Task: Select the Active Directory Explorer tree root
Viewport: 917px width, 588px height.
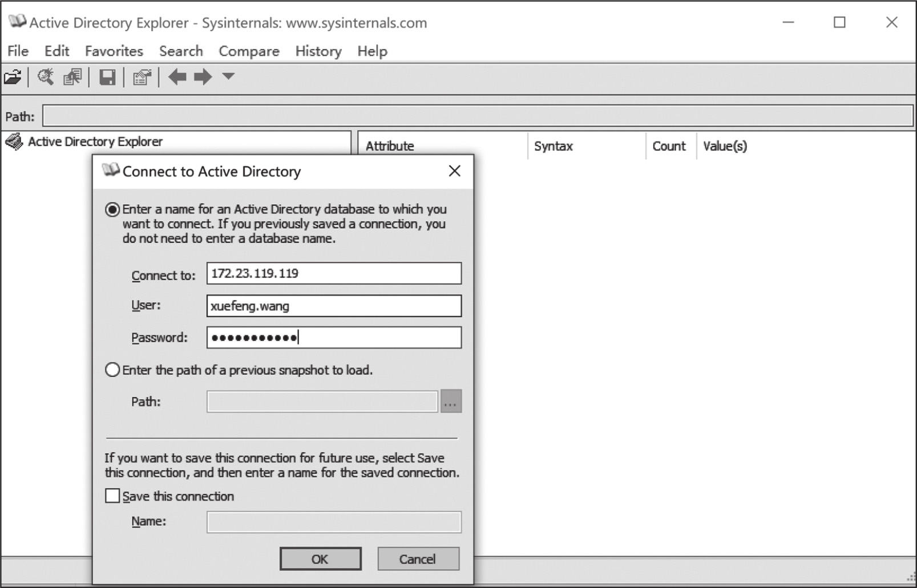Action: 95,141
